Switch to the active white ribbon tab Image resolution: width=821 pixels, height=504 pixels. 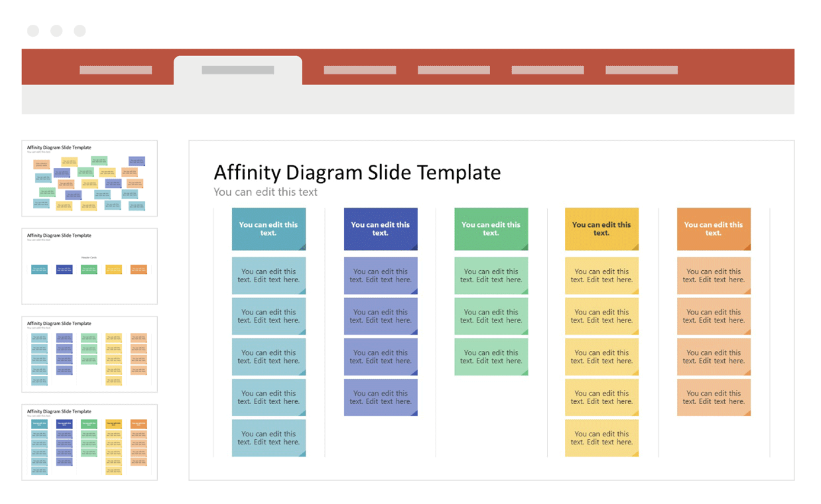click(x=238, y=70)
